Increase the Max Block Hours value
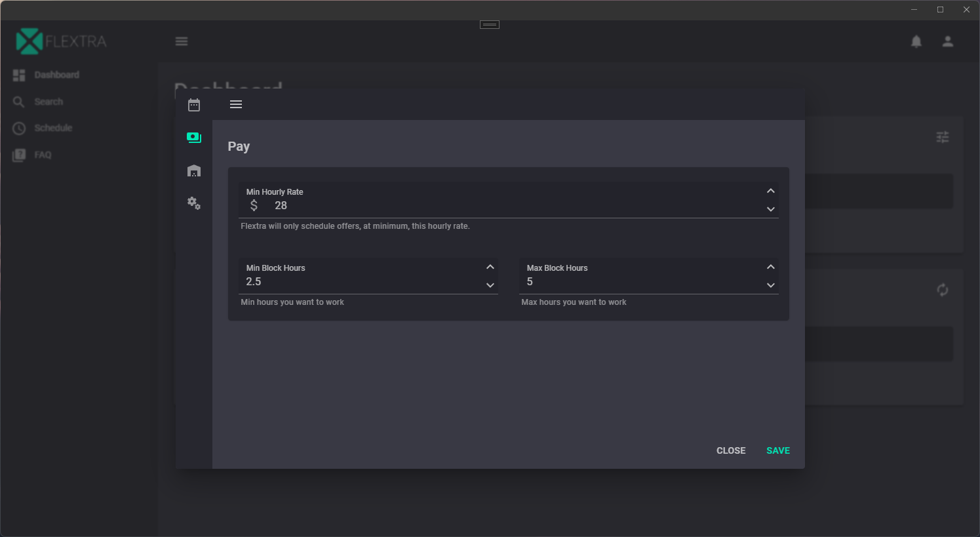This screenshot has height=537, width=980. pos(771,267)
